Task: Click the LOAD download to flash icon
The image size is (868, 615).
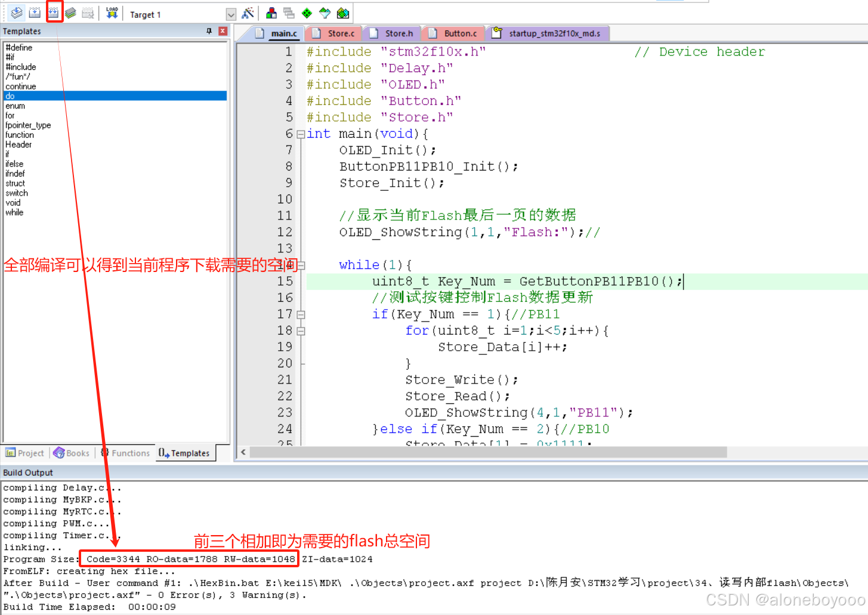Action: click(112, 13)
